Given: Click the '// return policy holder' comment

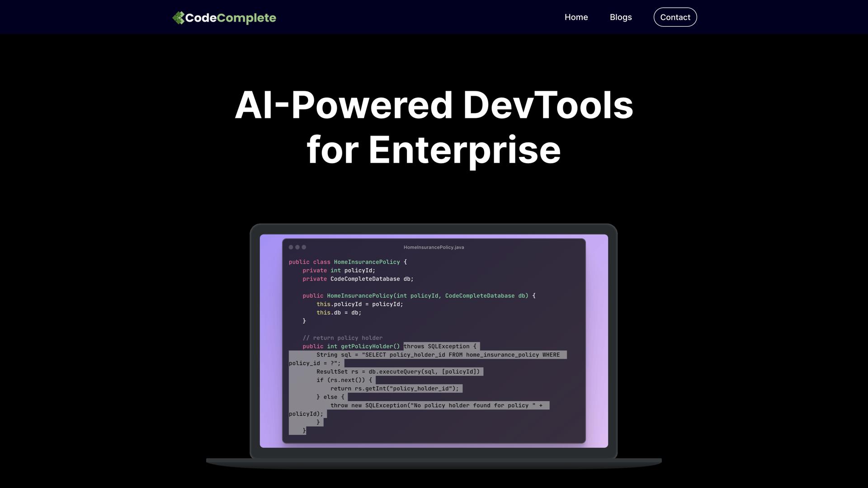Looking at the screenshot, I should pos(342,338).
